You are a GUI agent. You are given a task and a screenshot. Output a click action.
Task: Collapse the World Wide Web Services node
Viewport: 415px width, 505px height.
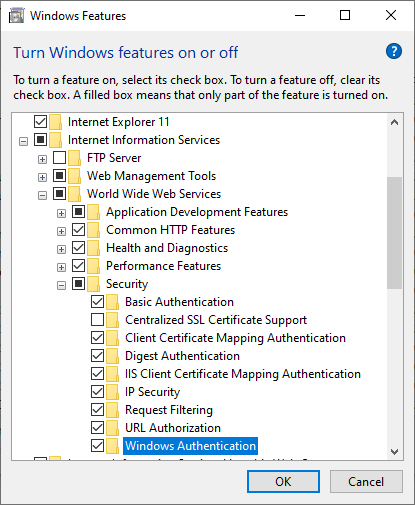point(42,195)
